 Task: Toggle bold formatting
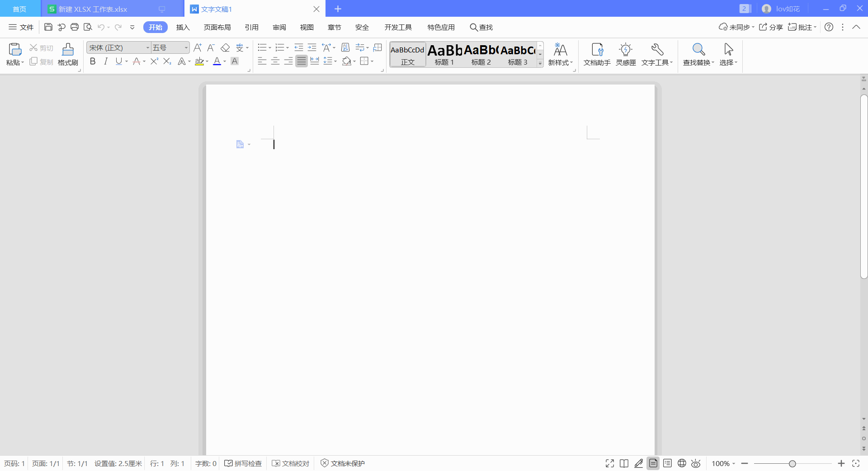(x=93, y=61)
